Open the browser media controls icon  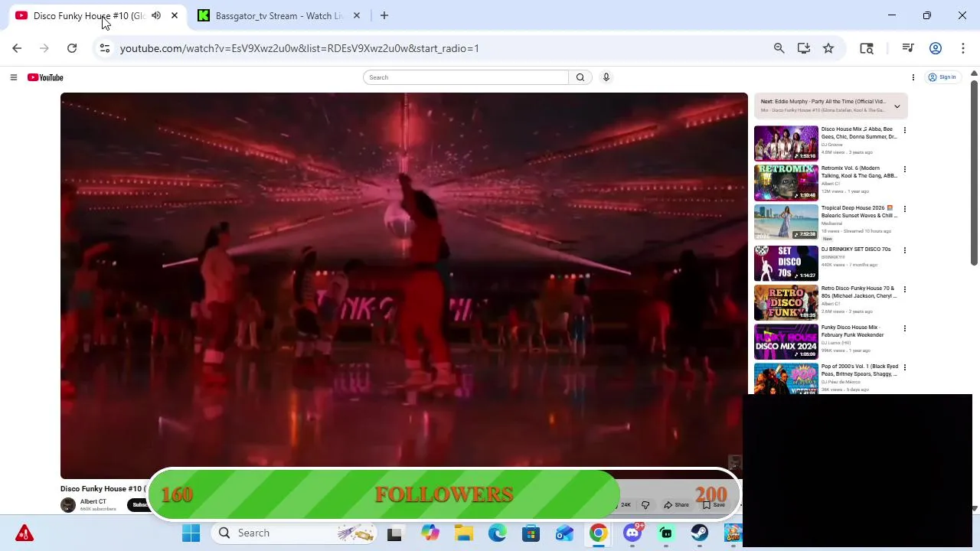click(x=908, y=48)
